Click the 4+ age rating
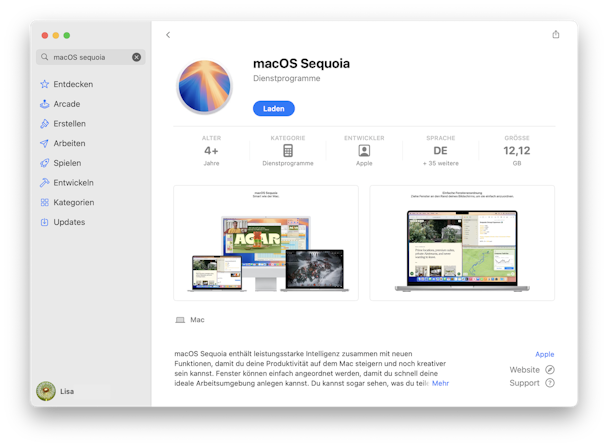The height and width of the screenshot is (447, 608). 211,150
